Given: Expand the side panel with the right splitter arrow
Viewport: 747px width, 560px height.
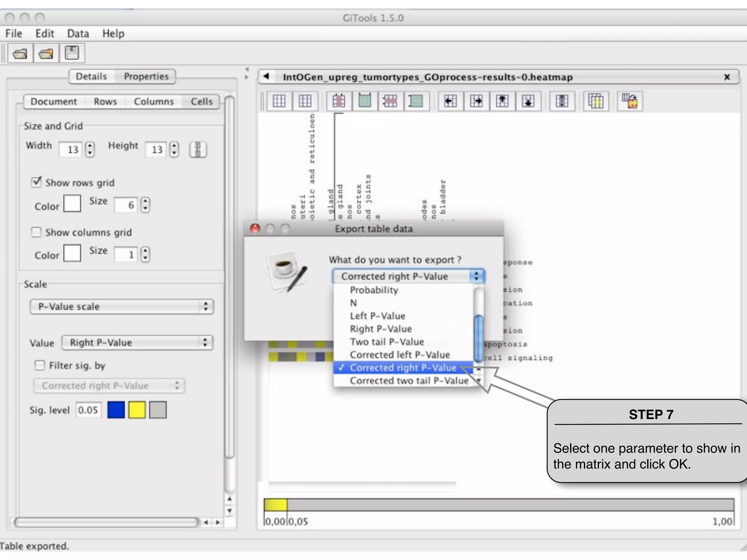Looking at the screenshot, I should pyautogui.click(x=247, y=77).
